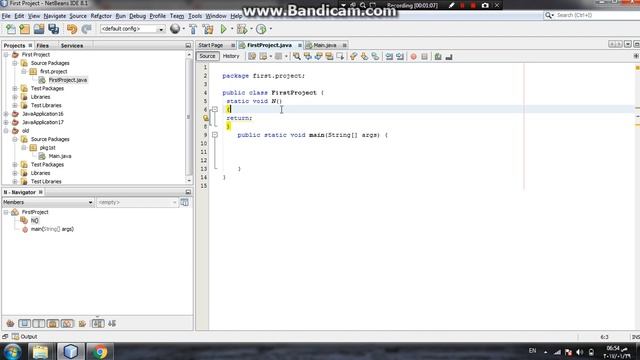Click the Stop Macro Recording icon in editor toolbar
This screenshot has height=360, width=640.
[x=424, y=57]
